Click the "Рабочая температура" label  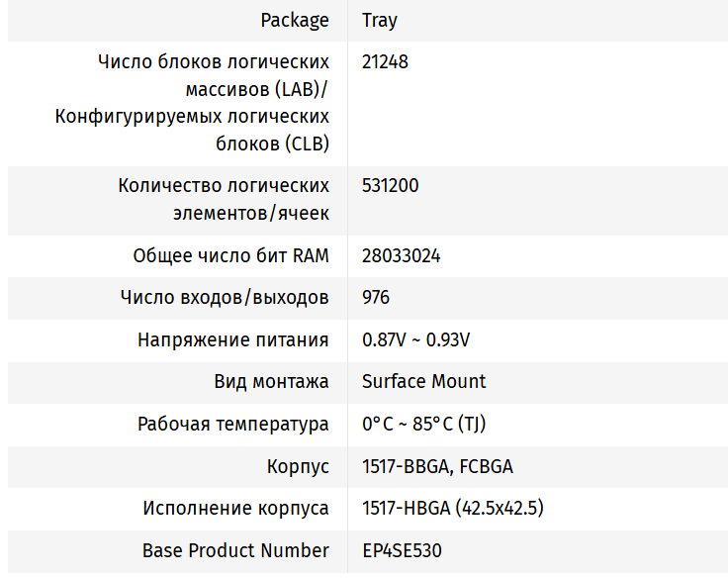(233, 424)
